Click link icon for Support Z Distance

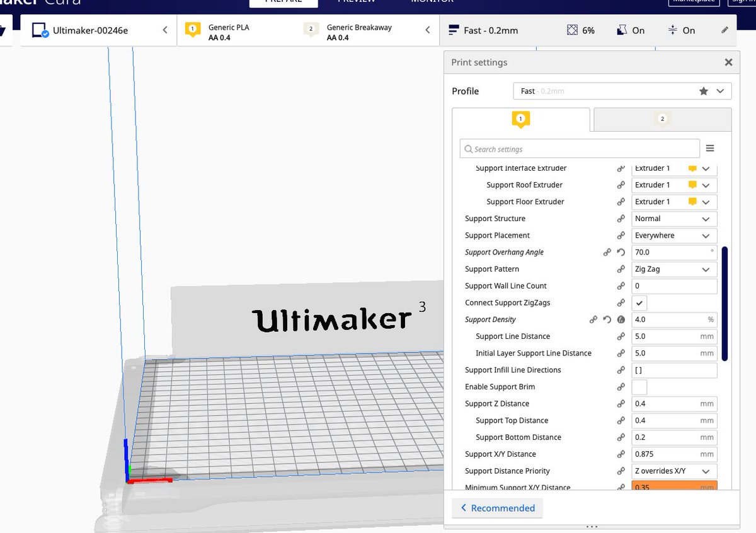click(621, 404)
